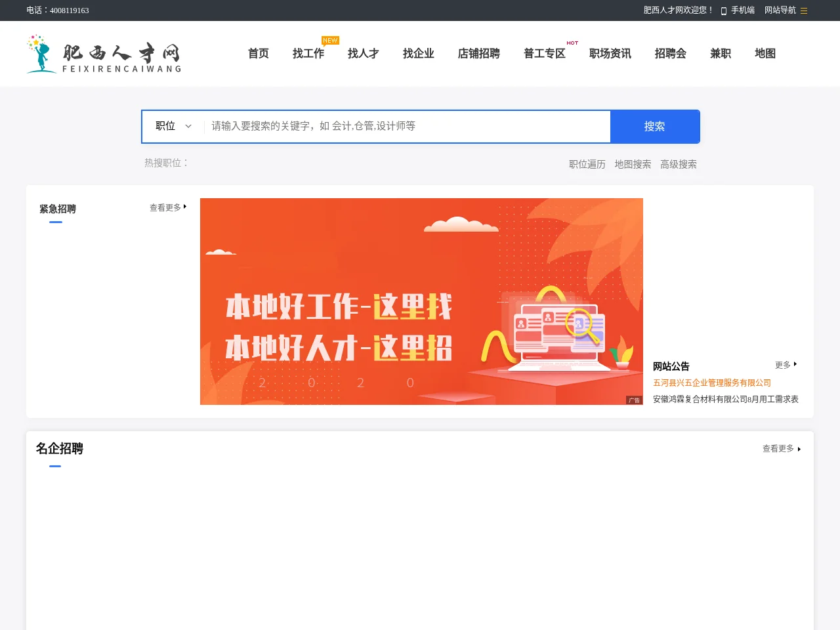Open 更多 next to 网站公告

tap(786, 365)
